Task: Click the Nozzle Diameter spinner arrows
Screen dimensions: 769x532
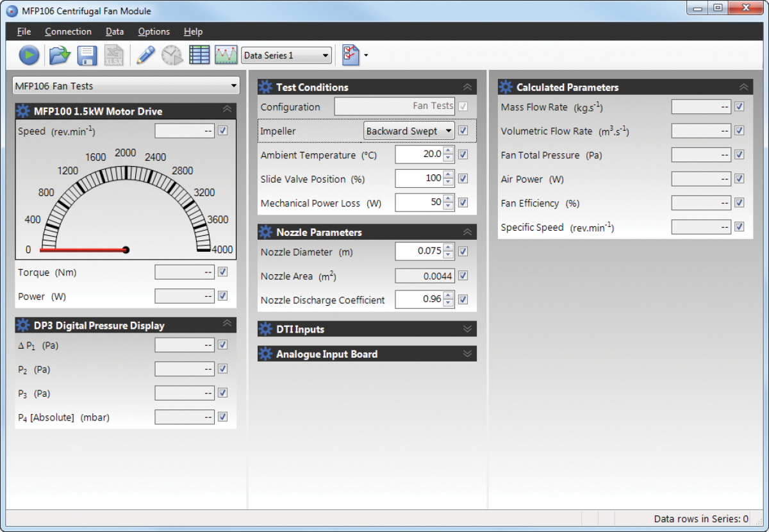Action: 449,251
